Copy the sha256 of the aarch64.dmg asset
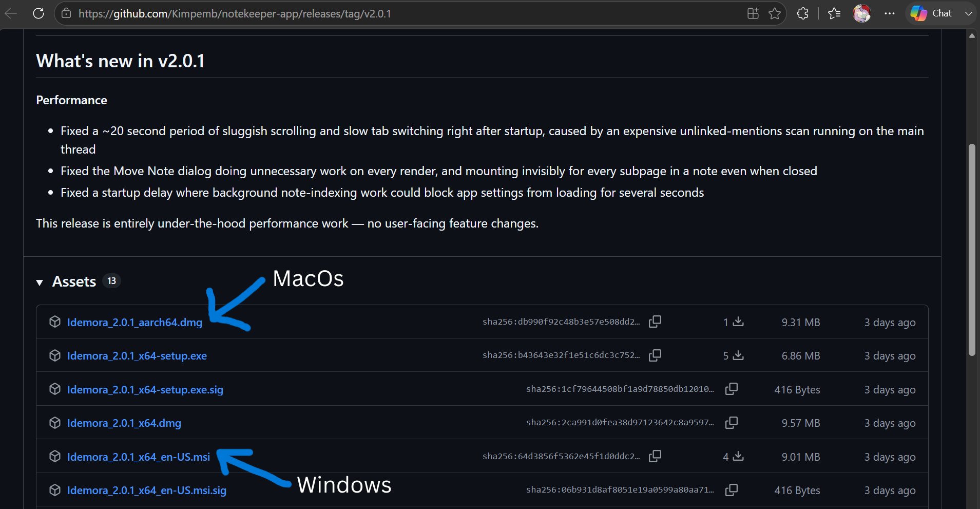 point(655,322)
